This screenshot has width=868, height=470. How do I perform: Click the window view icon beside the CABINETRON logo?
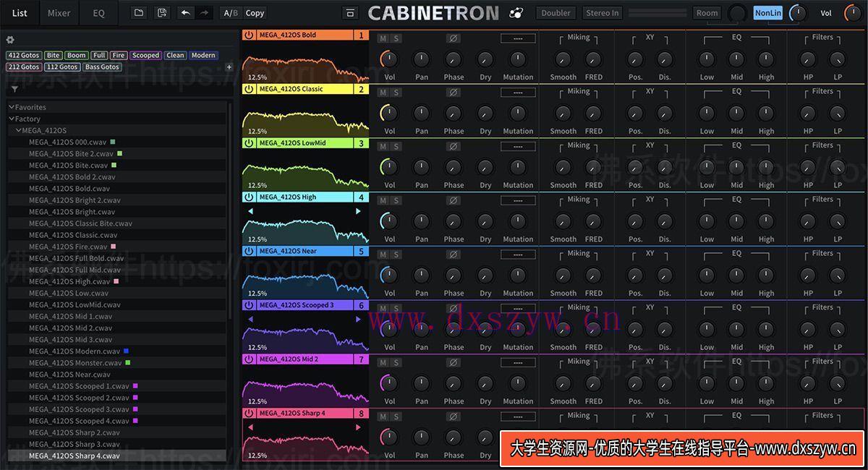[x=350, y=13]
